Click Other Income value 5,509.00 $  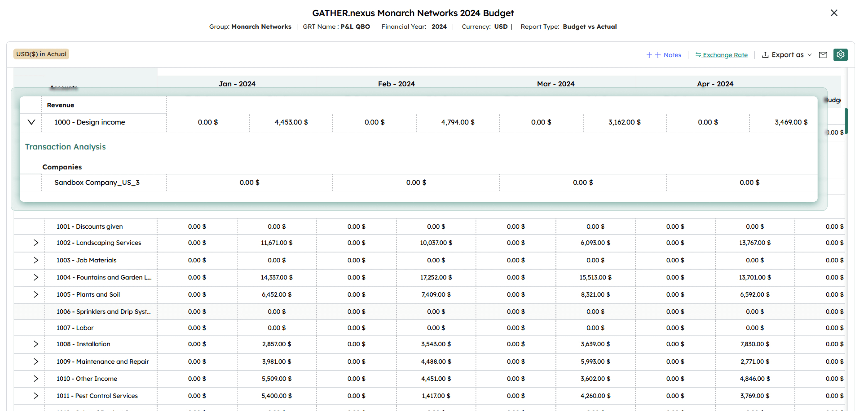pyautogui.click(x=277, y=379)
